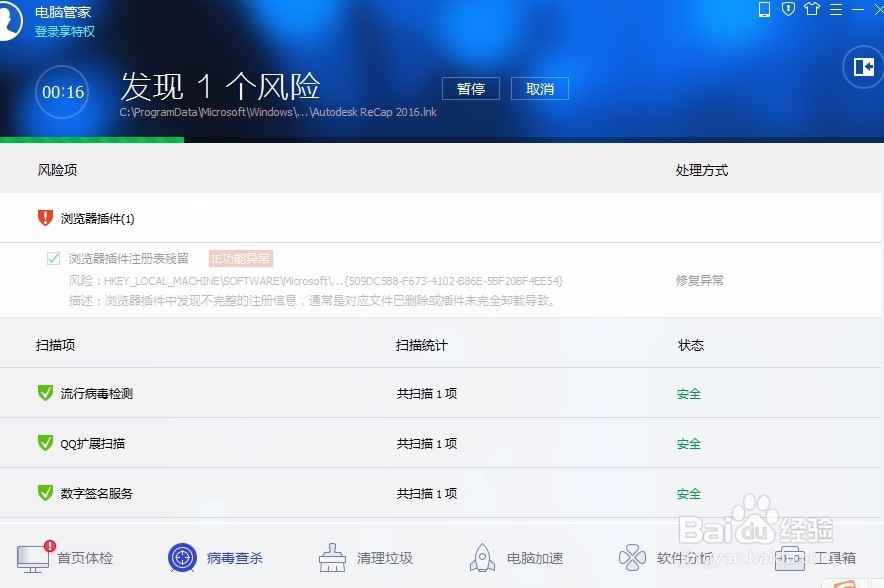This screenshot has width=884, height=588.
Task: Pause the scan with 暂停 button
Action: (470, 88)
